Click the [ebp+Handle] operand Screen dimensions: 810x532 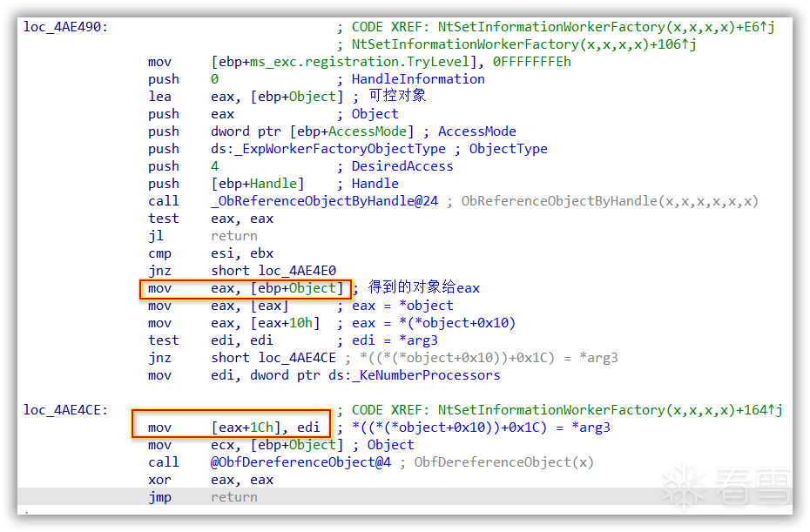257,184
